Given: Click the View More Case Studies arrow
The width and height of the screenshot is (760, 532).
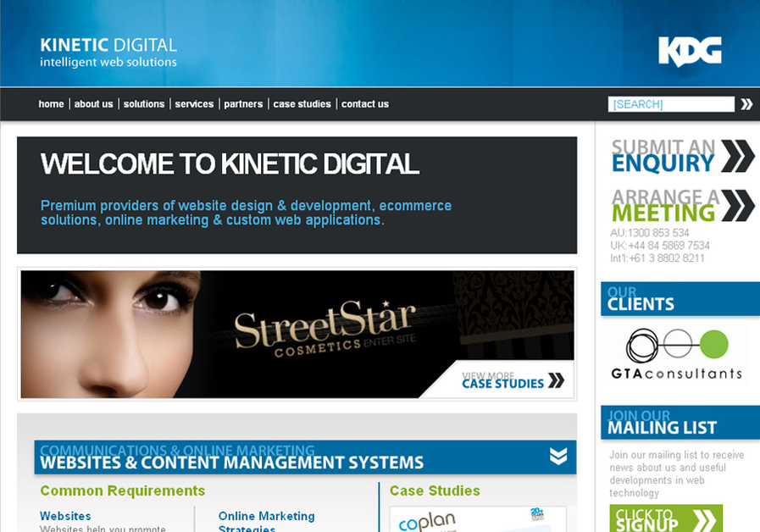Looking at the screenshot, I should pos(556,380).
